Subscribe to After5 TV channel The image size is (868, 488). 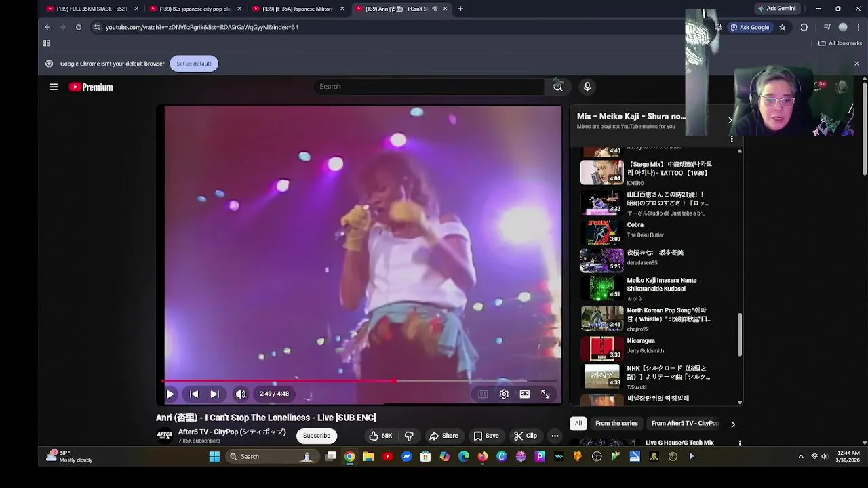(317, 436)
